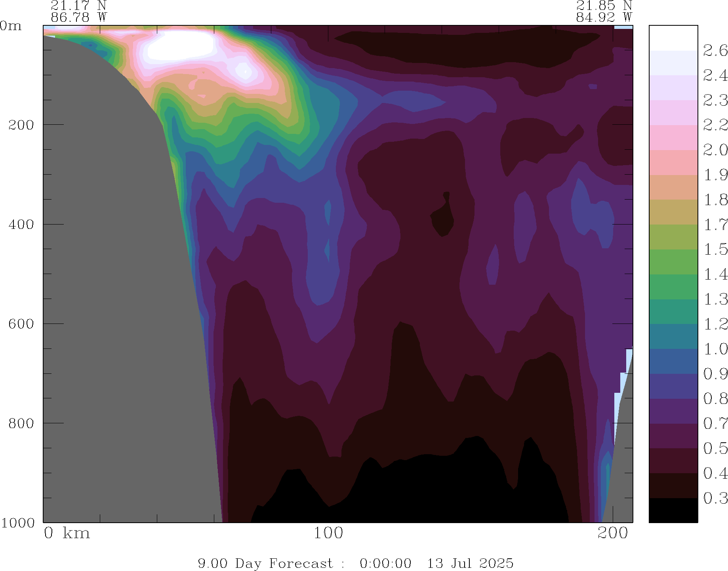Click the black swatch at color bar bottom
Image resolution: width=728 pixels, height=571 pixels.
(x=673, y=510)
